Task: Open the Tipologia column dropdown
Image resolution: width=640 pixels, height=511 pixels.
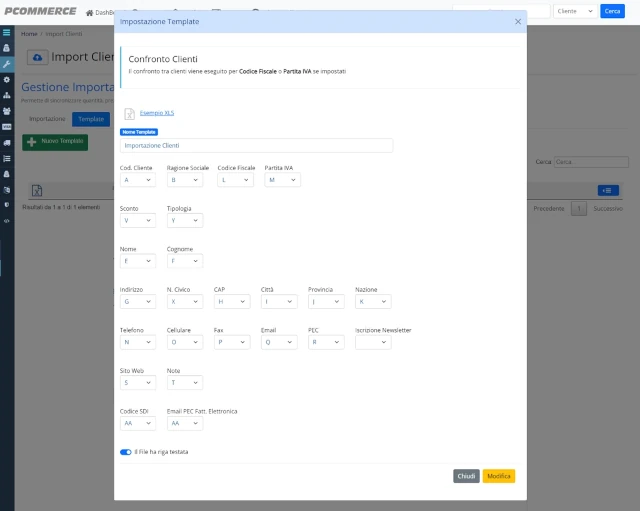Action: [184, 220]
